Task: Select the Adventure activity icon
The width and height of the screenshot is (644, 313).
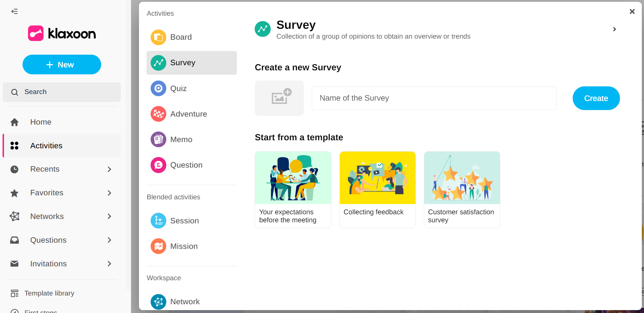Action: point(158,114)
